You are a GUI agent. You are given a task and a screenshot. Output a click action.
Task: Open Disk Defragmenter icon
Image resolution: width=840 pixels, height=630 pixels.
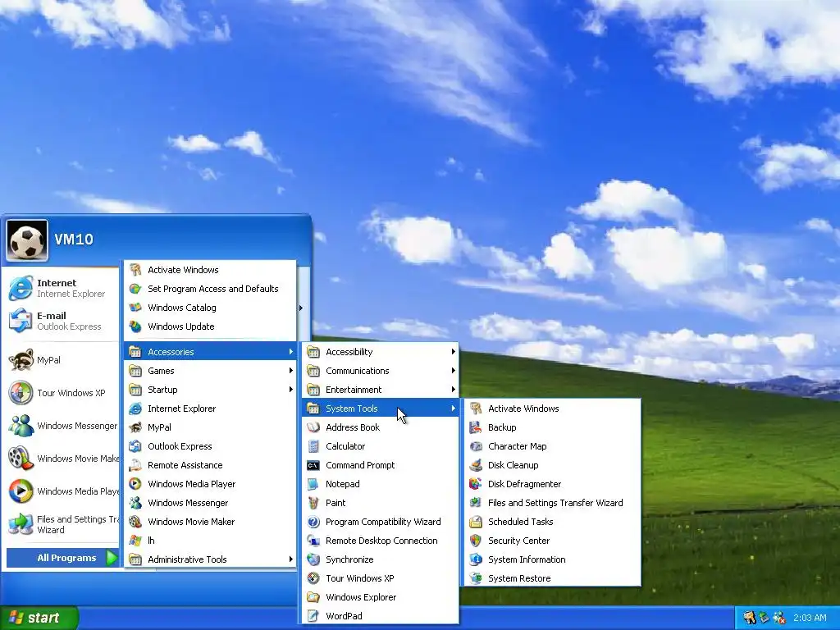(x=475, y=484)
